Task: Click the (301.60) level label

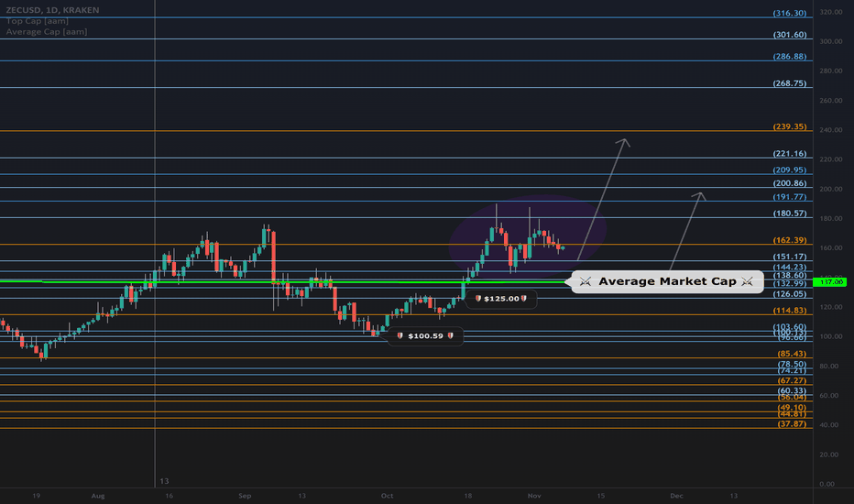Action: click(790, 34)
